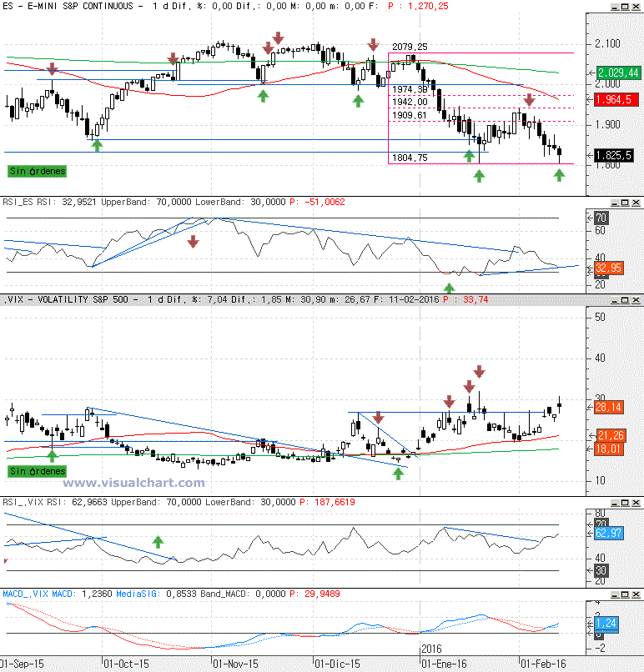Click the 1909,61 retracement label
Viewport: 644px width, 672px height.
coord(410,115)
